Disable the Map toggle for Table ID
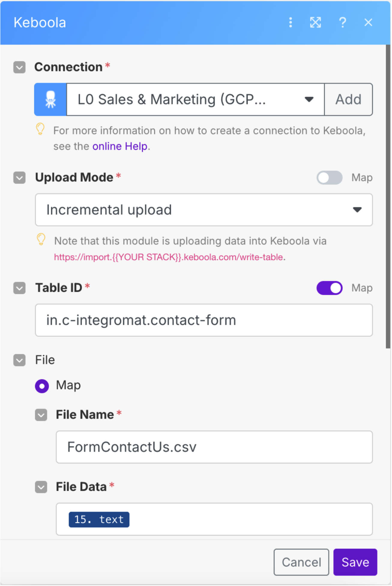Viewport: 392px width, 586px height. pos(329,288)
